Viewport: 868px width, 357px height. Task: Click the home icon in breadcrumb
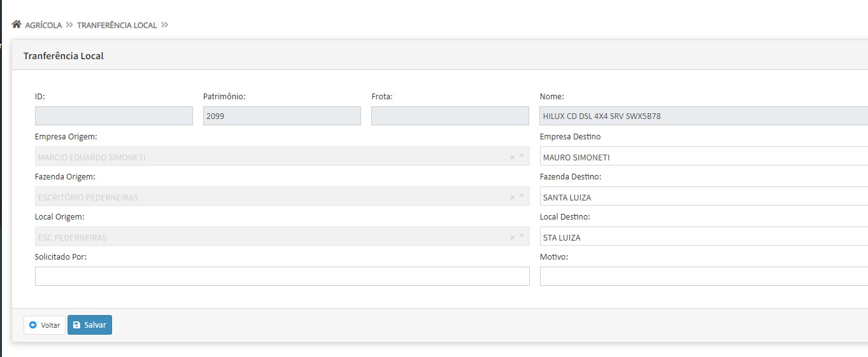(17, 25)
